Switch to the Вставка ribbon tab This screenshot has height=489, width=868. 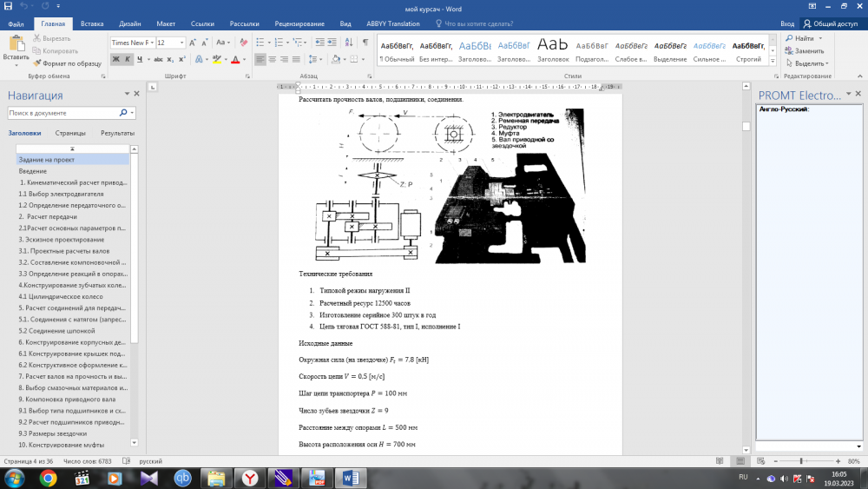click(91, 24)
